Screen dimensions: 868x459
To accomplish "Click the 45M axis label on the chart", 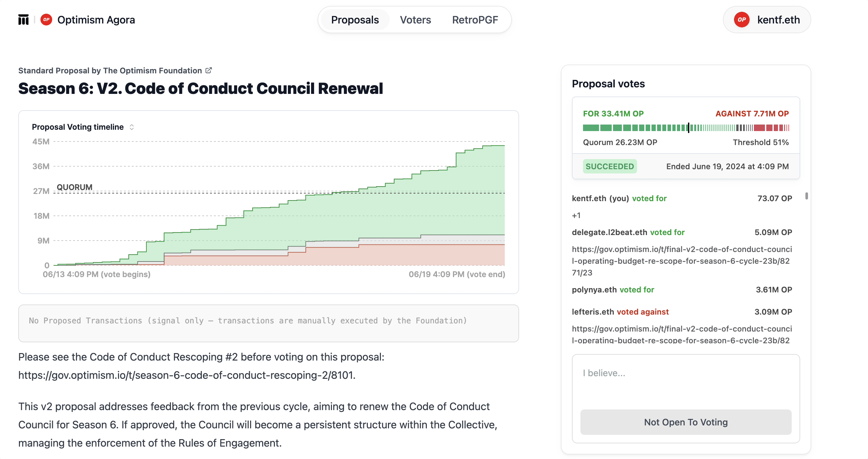I will pos(41,141).
